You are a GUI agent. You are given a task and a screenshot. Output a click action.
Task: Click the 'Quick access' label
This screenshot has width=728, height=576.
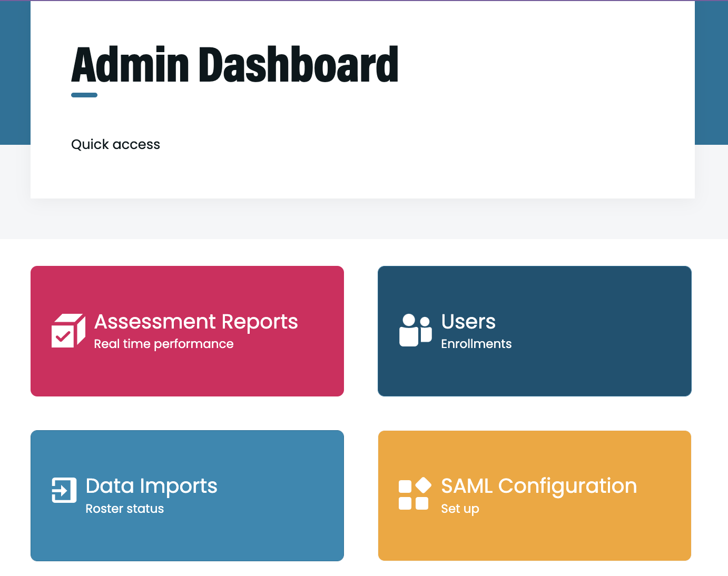pos(115,144)
